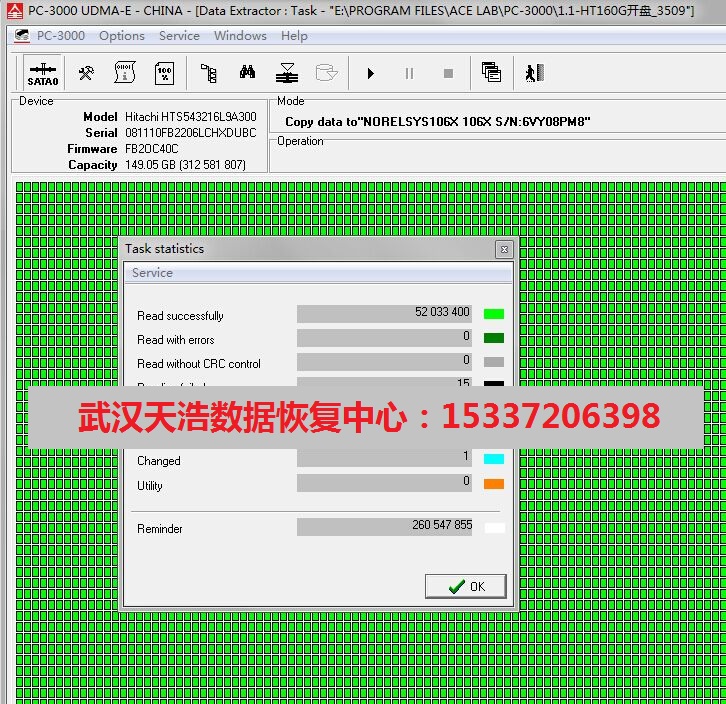Open the Options menu
Viewport: 726px width, 704px height.
point(122,36)
